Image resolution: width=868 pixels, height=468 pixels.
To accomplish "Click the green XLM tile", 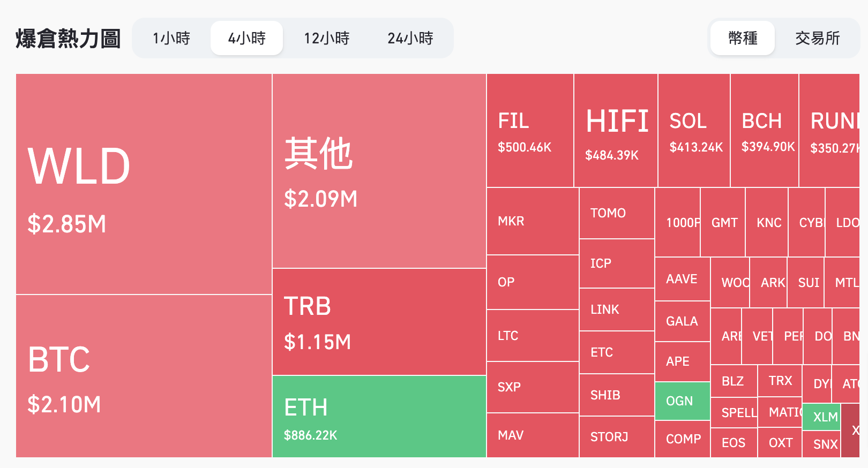I will click(x=821, y=417).
